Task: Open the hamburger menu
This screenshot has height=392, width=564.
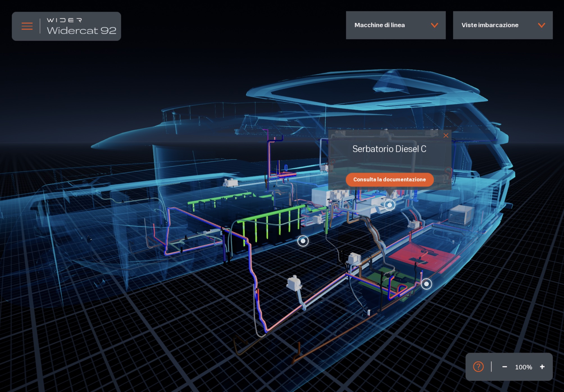Action: point(27,26)
